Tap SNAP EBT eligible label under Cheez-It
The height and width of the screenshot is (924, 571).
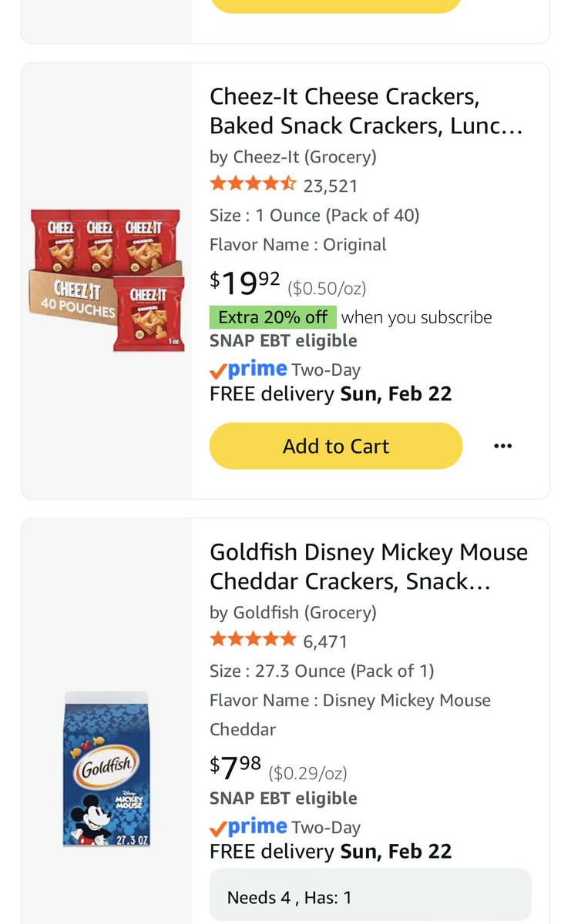(284, 341)
